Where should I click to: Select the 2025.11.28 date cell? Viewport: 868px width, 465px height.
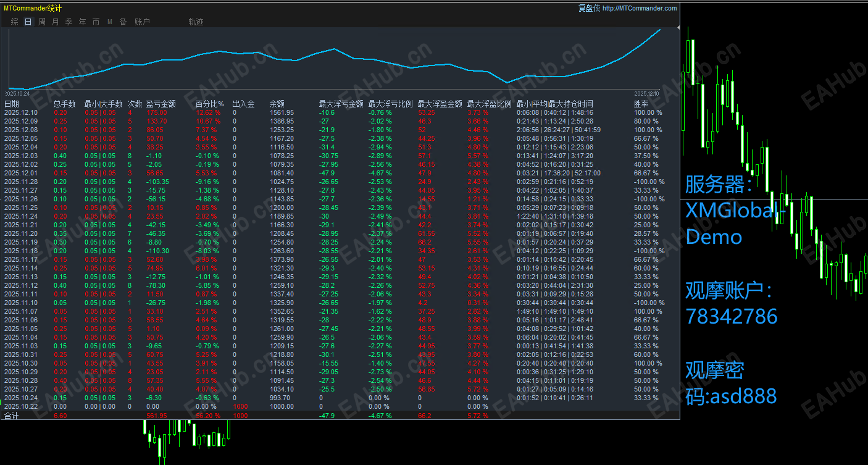[x=21, y=182]
